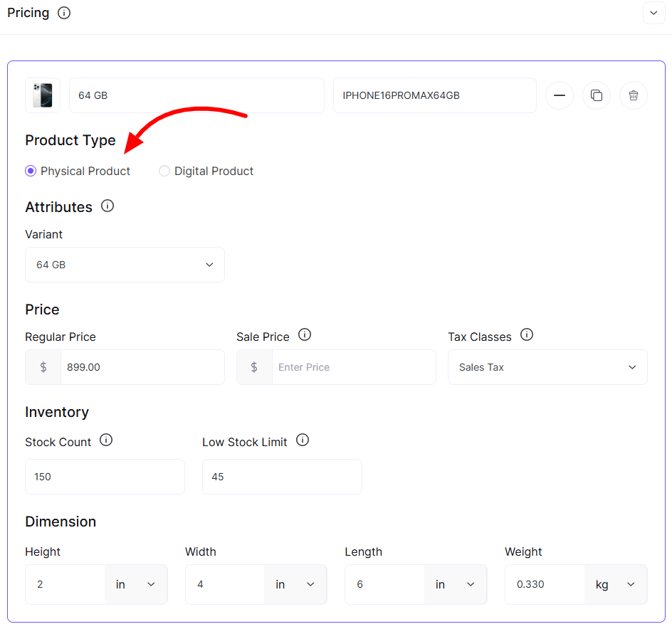
Task: Edit the Width value field
Action: click(225, 584)
